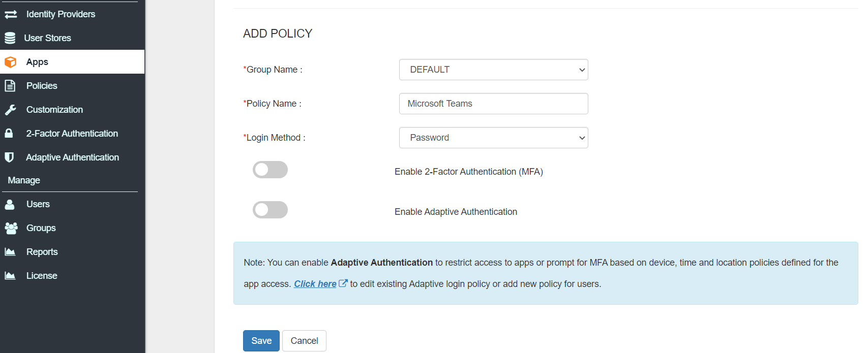Screen dimensions: 868x353
Task: Click the Groups people icon
Action: tap(11, 228)
